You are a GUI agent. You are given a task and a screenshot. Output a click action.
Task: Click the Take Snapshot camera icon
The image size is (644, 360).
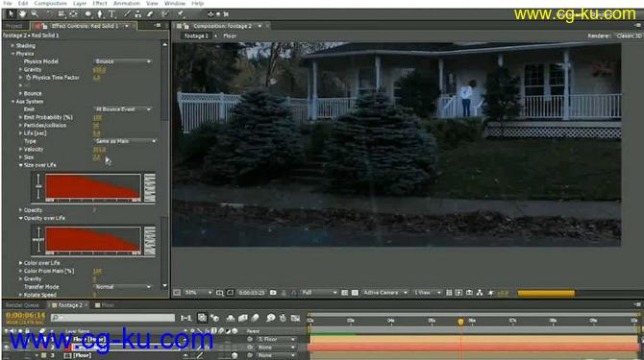273,293
